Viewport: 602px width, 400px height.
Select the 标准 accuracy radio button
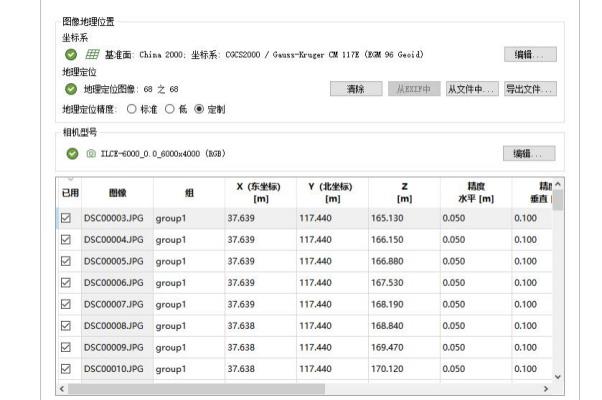pos(126,108)
